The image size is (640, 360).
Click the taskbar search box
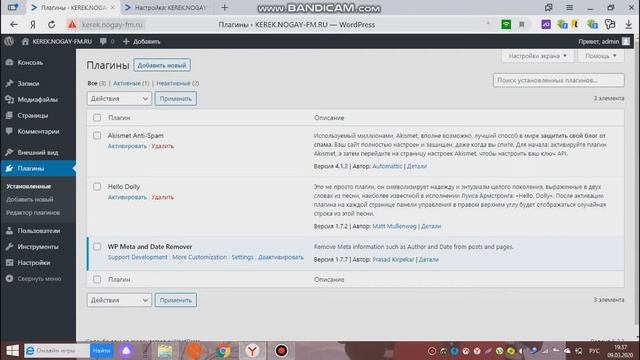57,351
